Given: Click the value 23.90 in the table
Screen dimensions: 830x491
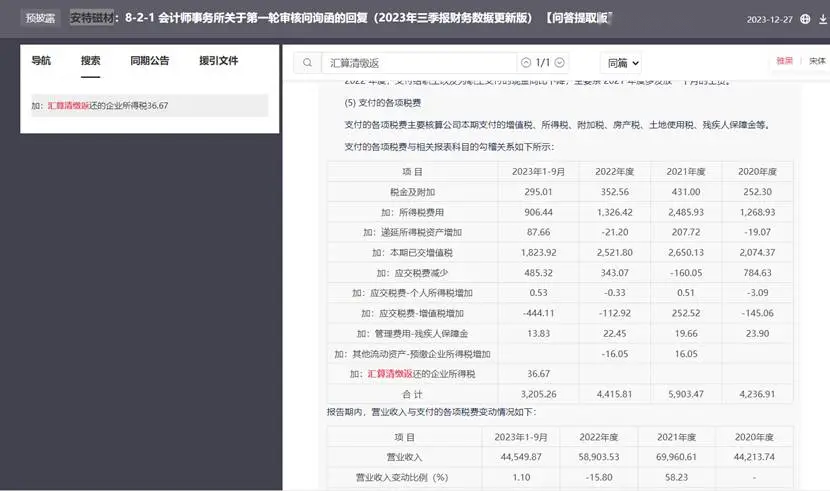Looking at the screenshot, I should point(757,334).
